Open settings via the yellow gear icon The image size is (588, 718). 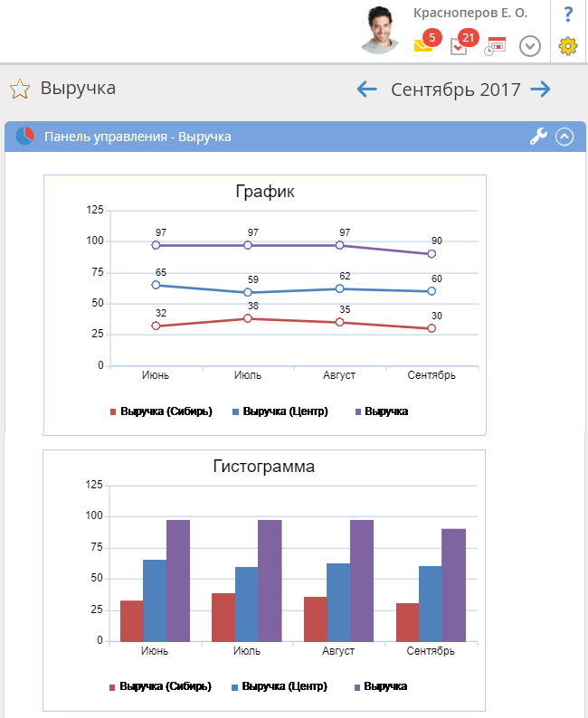pyautogui.click(x=568, y=46)
